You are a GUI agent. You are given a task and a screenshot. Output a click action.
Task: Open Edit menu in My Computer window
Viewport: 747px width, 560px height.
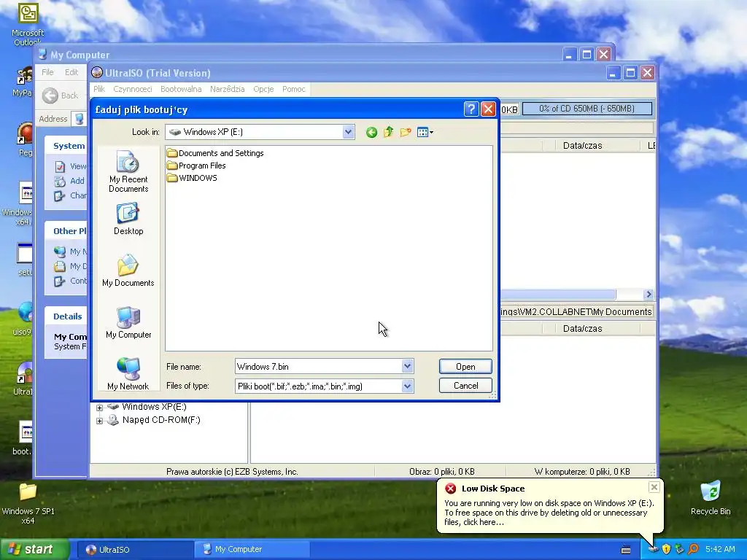point(71,72)
